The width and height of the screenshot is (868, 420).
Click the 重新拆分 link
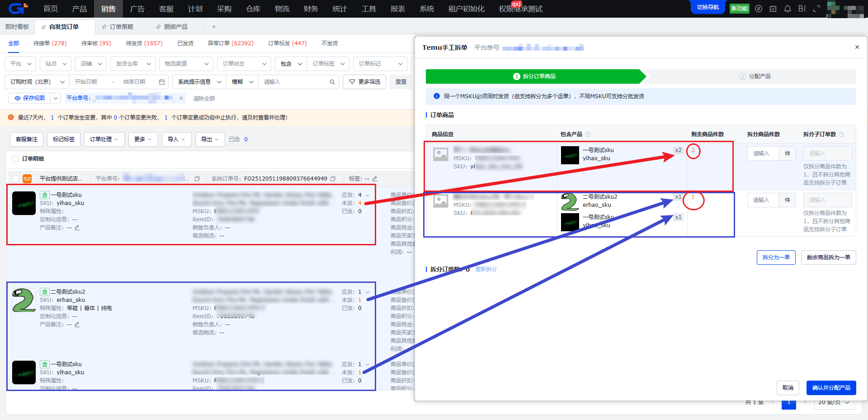(x=486, y=269)
